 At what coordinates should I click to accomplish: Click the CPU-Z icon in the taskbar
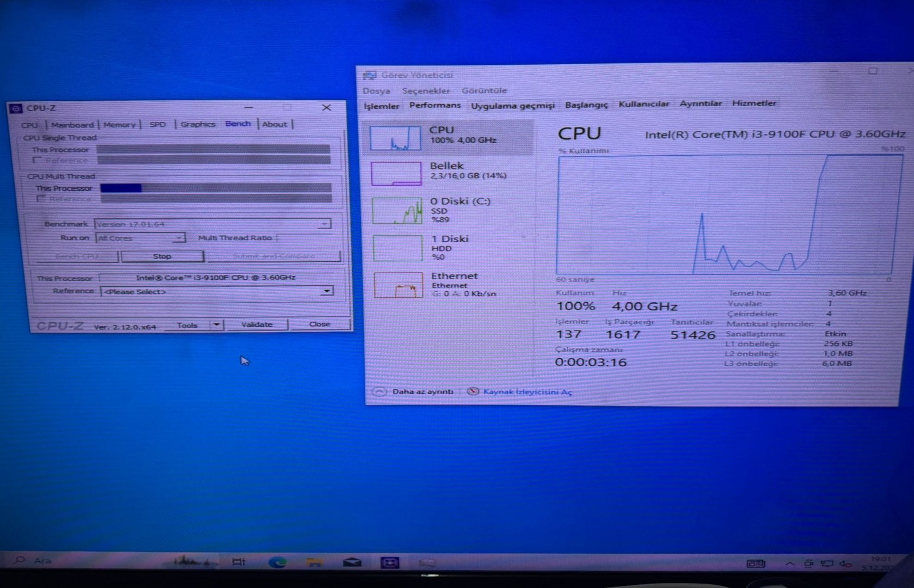(390, 562)
